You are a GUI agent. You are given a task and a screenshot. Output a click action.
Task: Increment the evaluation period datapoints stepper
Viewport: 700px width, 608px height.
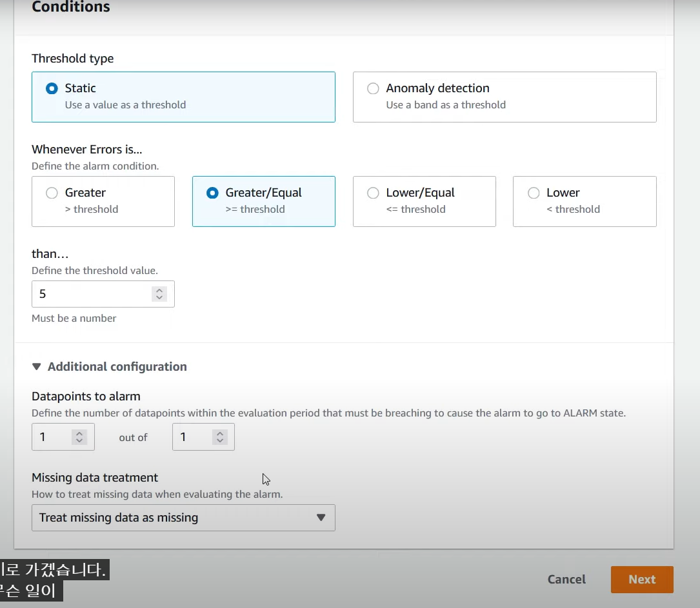(x=219, y=433)
